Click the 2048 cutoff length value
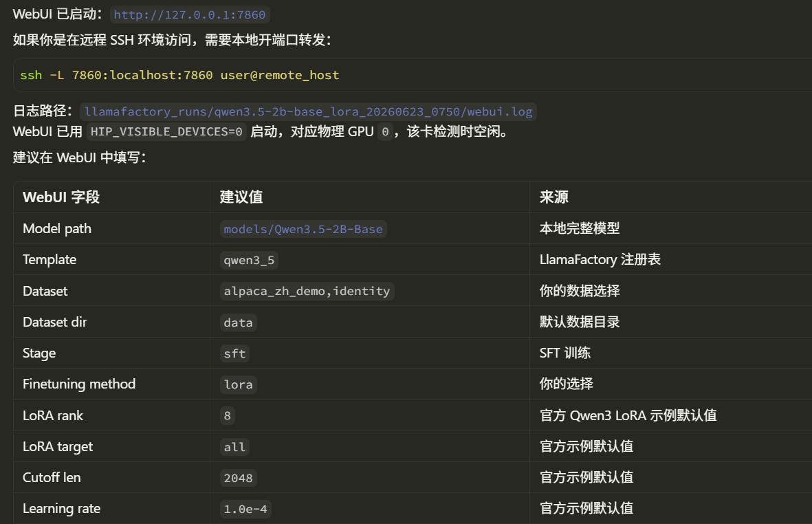This screenshot has height=524, width=812. click(238, 478)
